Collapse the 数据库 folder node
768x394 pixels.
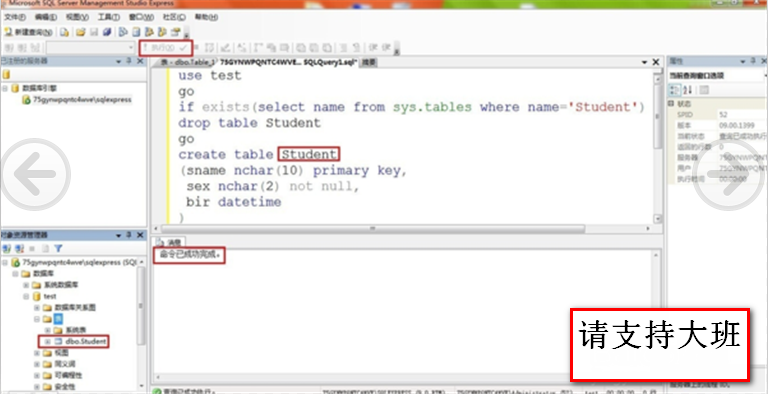(x=16, y=273)
